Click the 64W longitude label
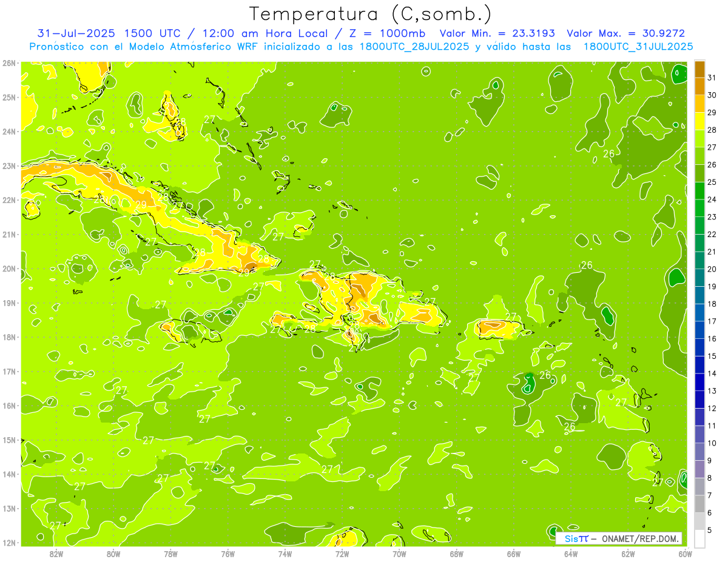 click(x=571, y=554)
